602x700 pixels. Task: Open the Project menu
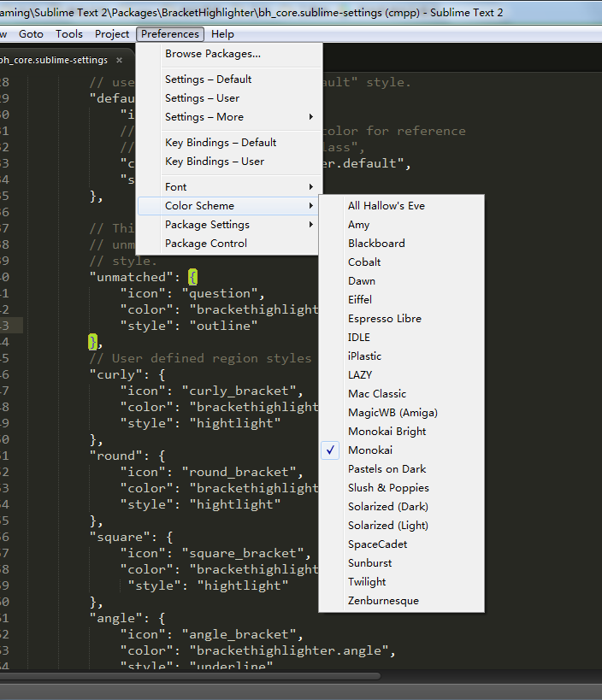pyautogui.click(x=112, y=34)
